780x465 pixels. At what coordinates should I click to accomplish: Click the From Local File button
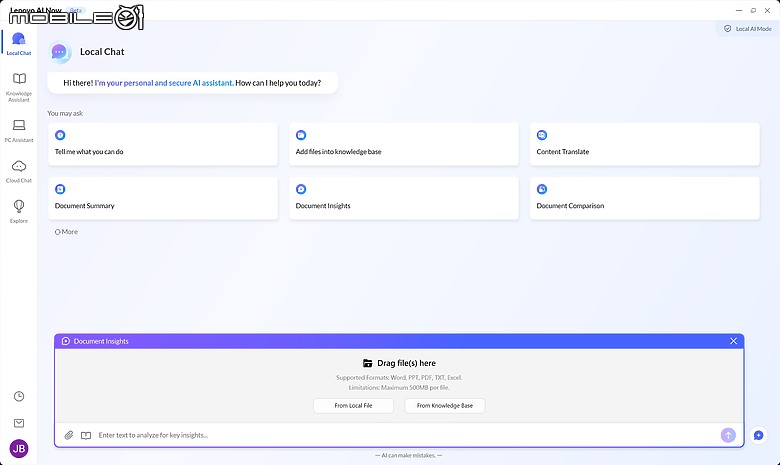[353, 406]
